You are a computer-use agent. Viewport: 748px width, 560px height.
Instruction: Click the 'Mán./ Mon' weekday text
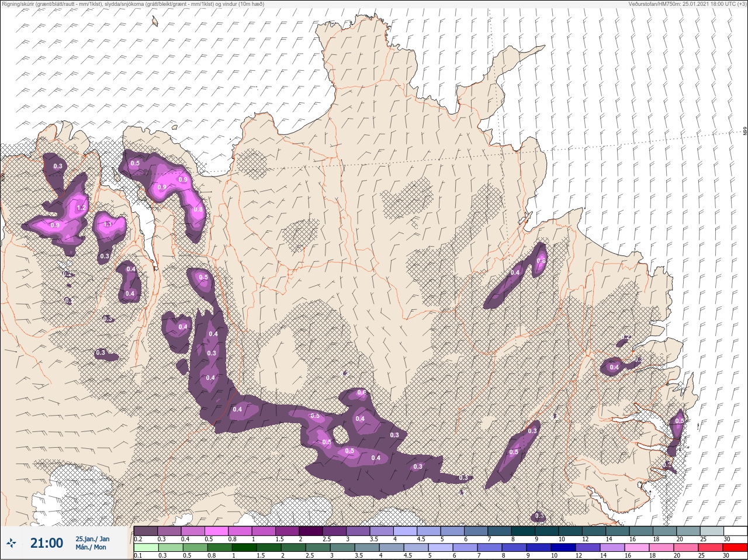coord(91,548)
